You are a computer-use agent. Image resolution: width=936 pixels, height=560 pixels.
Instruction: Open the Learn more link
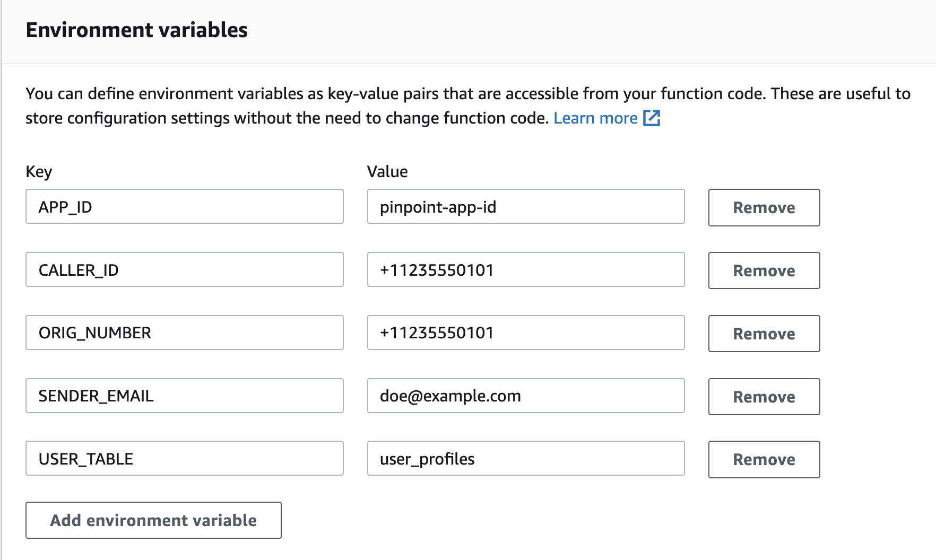coord(595,118)
